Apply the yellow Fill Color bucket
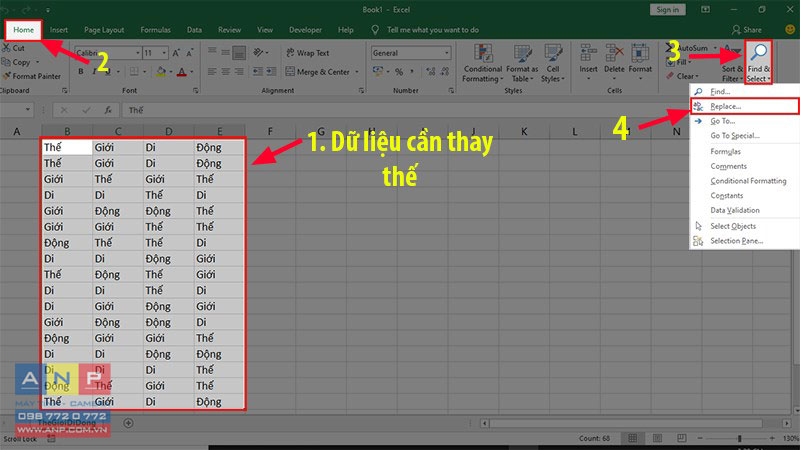Screen dimensions: 800x450 tap(161, 72)
